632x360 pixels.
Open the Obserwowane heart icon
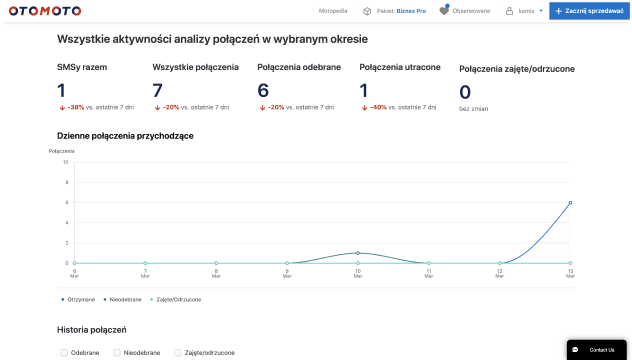pyautogui.click(x=444, y=10)
